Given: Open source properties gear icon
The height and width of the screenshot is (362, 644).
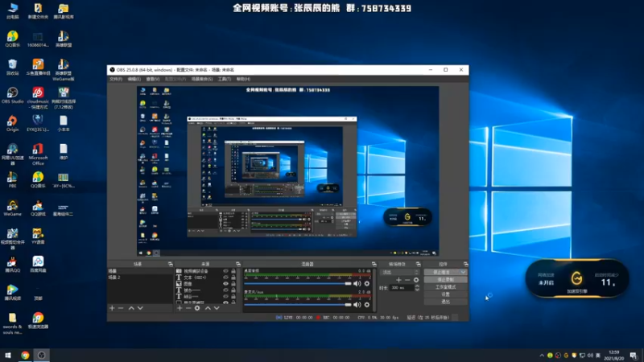Looking at the screenshot, I should (x=197, y=308).
